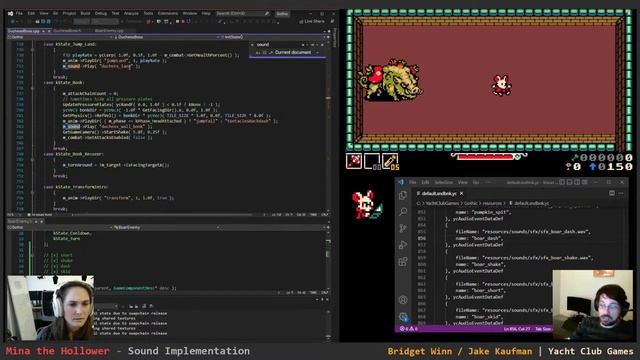Click the lower editor vertical scrollbar

pyautogui.click(x=329, y=260)
